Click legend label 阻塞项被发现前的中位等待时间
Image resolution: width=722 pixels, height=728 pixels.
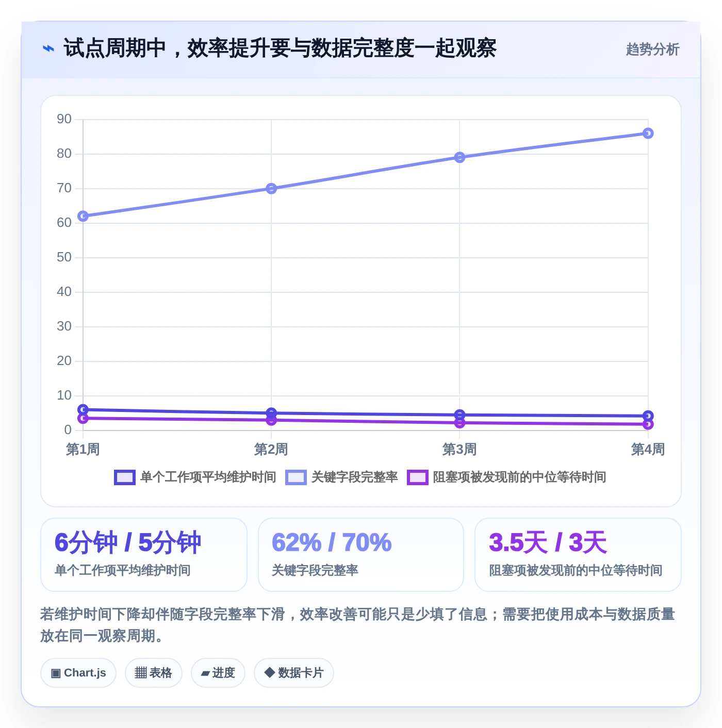pyautogui.click(x=519, y=477)
